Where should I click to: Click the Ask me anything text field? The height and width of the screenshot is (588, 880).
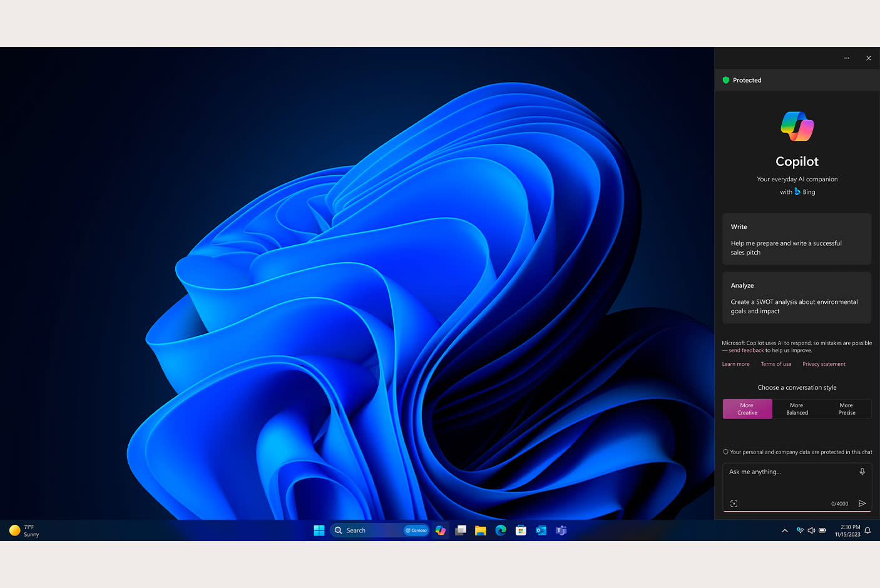click(x=789, y=472)
